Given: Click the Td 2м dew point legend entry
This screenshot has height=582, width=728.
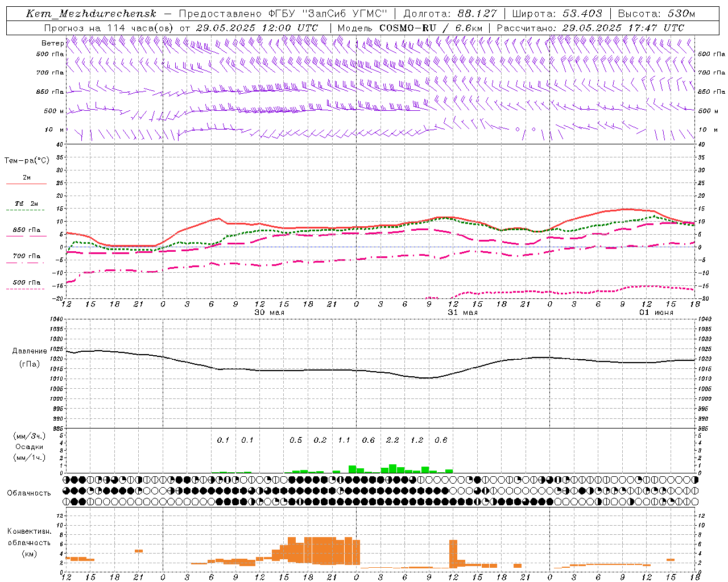Looking at the screenshot, I should click(x=26, y=203).
